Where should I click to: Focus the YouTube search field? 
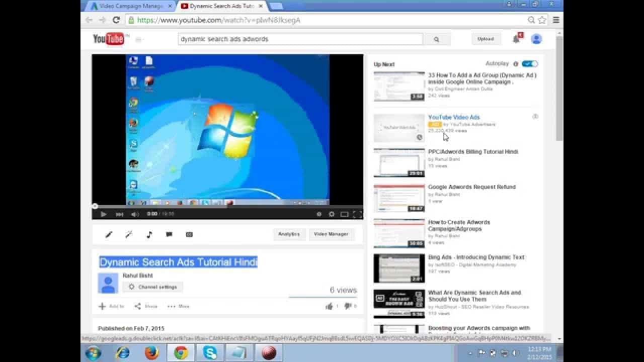click(x=300, y=39)
